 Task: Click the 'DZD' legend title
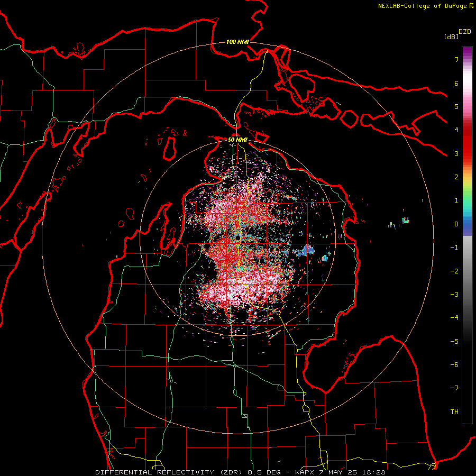pos(465,32)
